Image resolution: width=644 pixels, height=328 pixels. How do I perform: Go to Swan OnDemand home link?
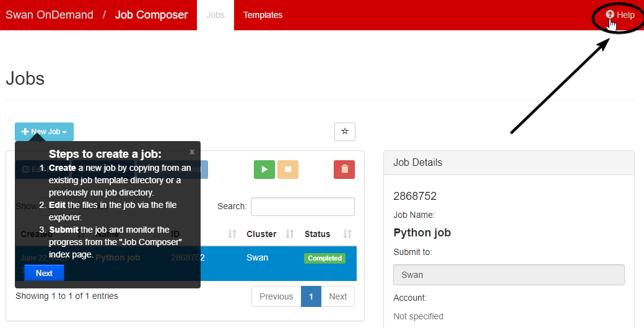50,15
